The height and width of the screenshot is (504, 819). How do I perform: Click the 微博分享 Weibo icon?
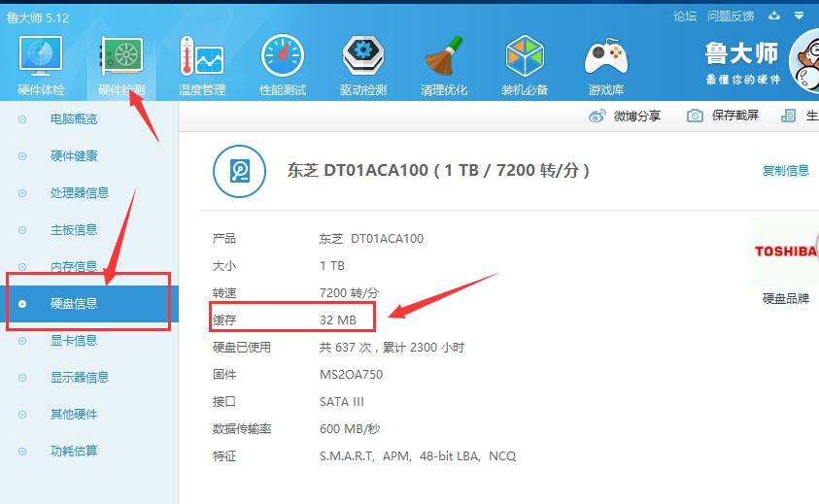[597, 116]
